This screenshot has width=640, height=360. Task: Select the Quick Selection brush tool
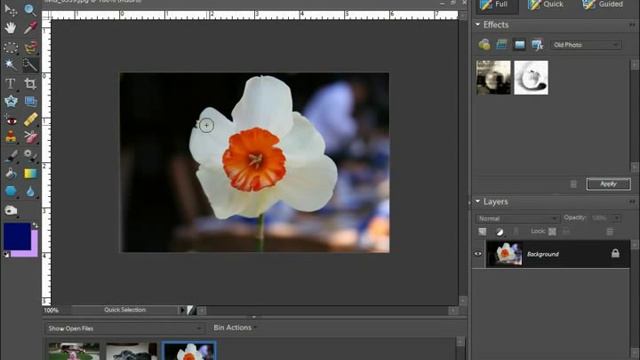click(31, 64)
